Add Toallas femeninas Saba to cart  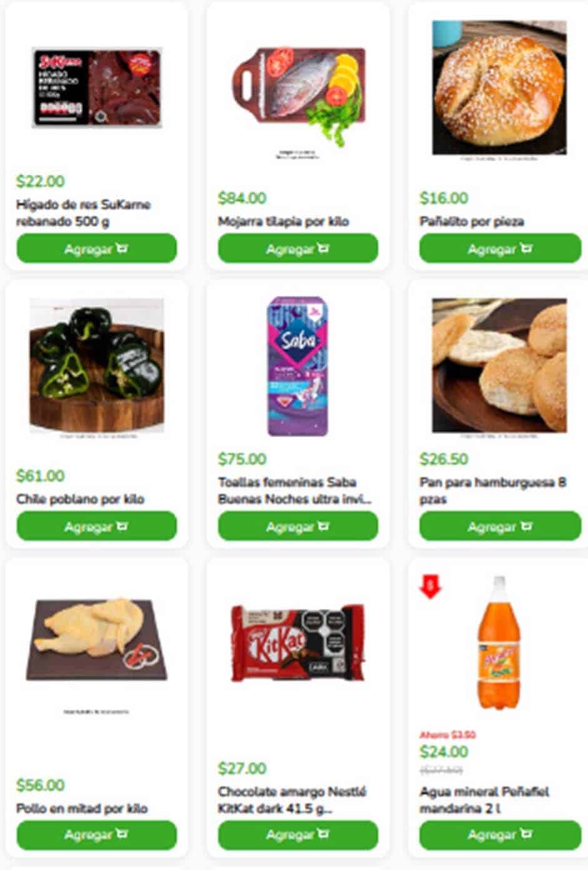pos(298,526)
